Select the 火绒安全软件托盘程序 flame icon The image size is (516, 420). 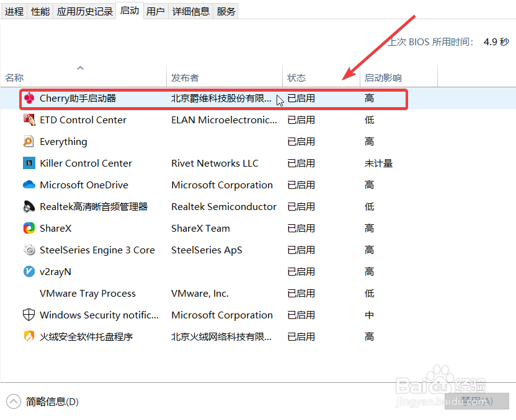point(29,336)
